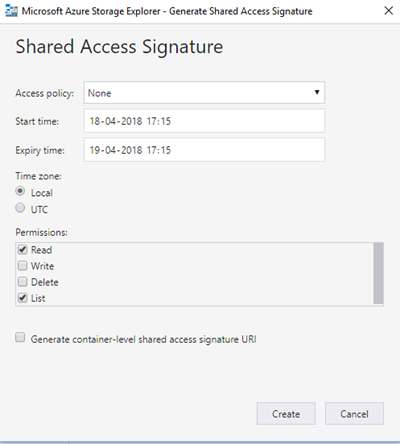Uncheck the Read permission

pyautogui.click(x=22, y=249)
